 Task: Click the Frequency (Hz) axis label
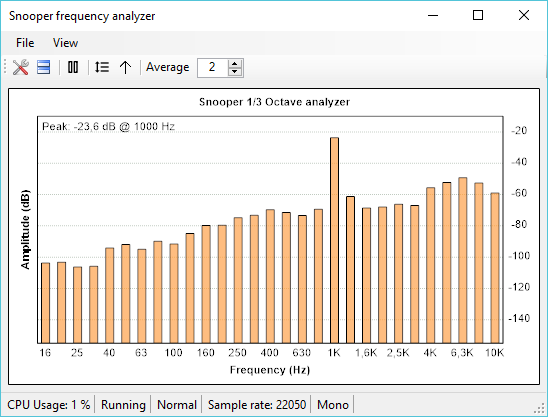point(270,370)
